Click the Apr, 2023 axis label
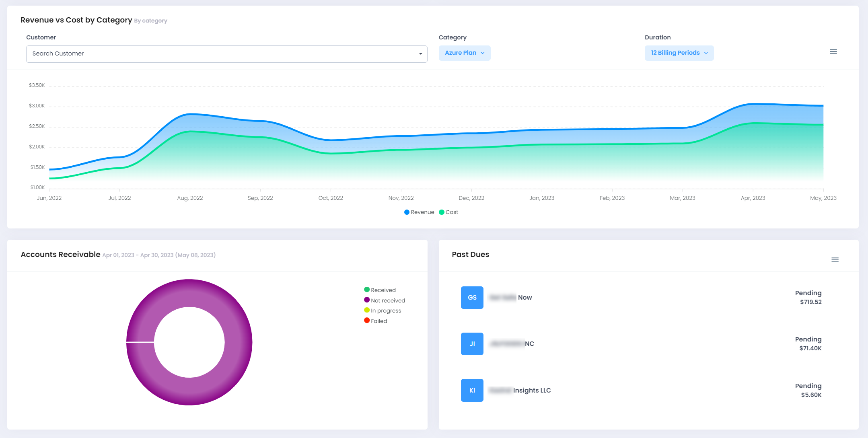This screenshot has height=438, width=868. click(x=753, y=198)
